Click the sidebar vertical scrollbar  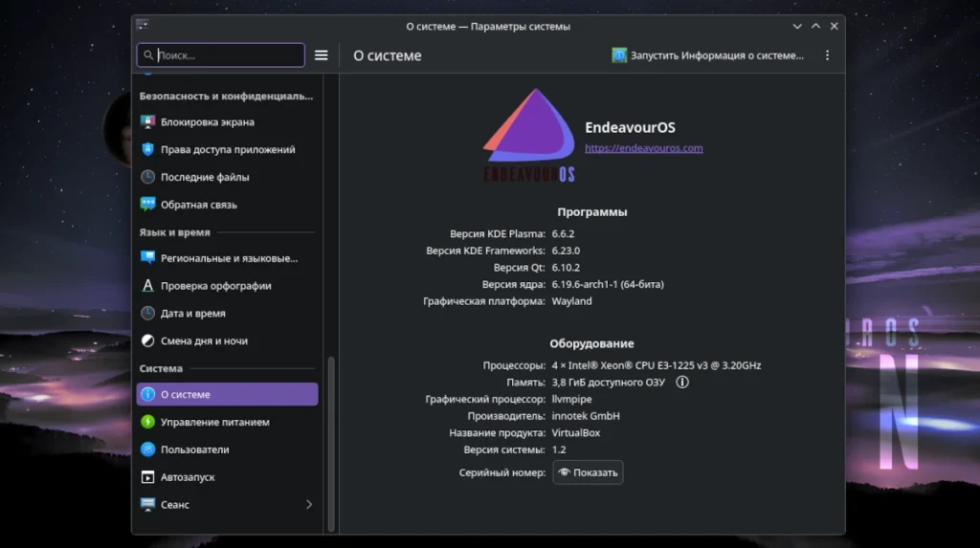click(x=331, y=443)
